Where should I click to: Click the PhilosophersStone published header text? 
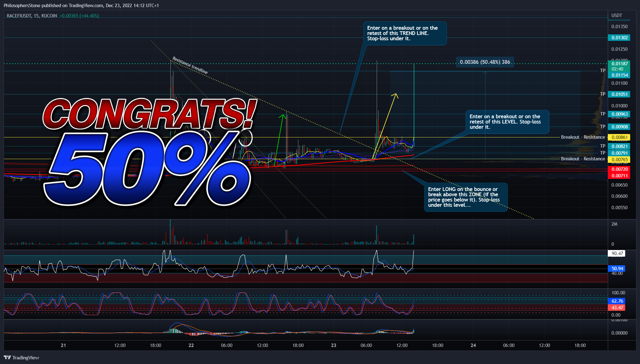coord(81,6)
